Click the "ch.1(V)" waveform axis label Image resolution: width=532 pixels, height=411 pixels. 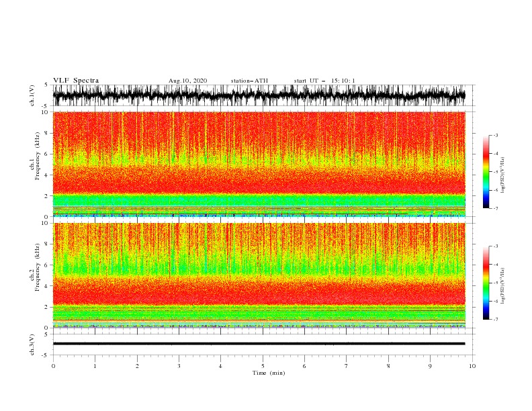click(32, 95)
